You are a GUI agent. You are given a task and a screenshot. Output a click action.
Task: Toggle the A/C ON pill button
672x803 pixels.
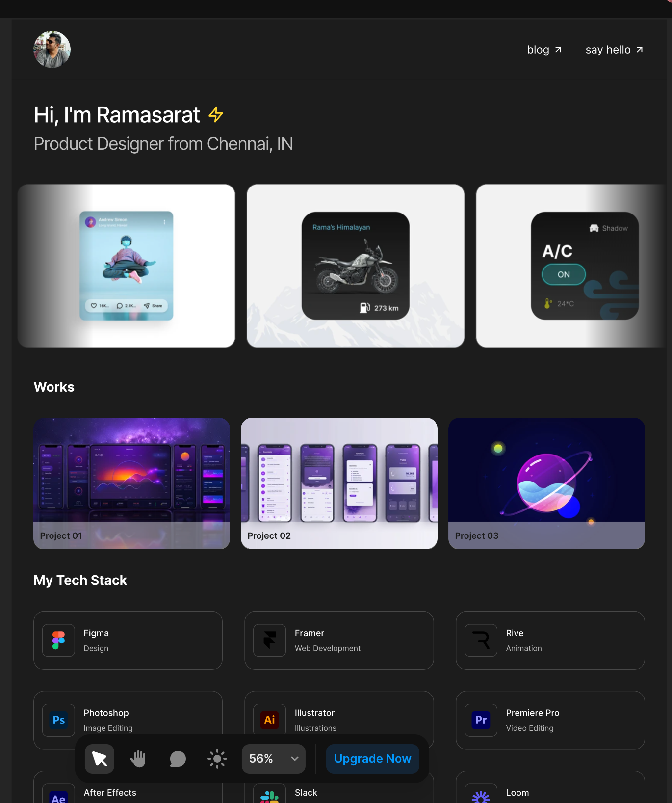pyautogui.click(x=564, y=274)
